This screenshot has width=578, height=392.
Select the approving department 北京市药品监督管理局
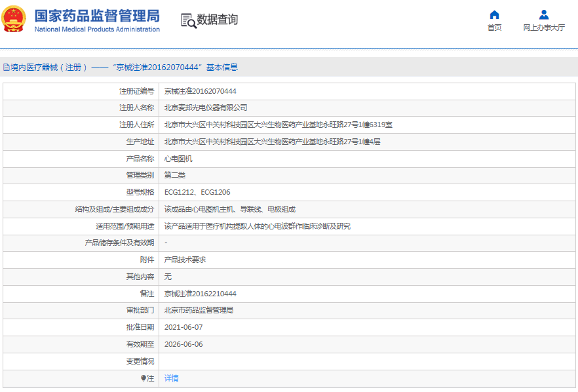point(199,310)
